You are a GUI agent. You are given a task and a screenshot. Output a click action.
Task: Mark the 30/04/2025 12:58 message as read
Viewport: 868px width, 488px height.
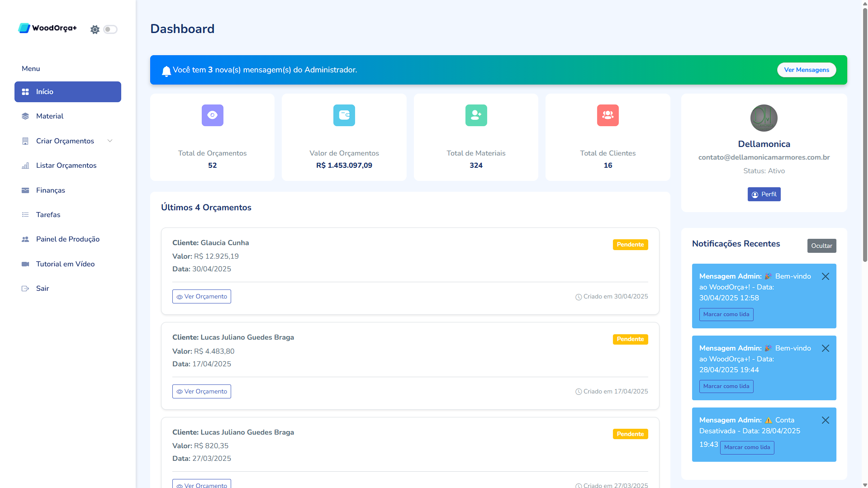click(x=726, y=314)
